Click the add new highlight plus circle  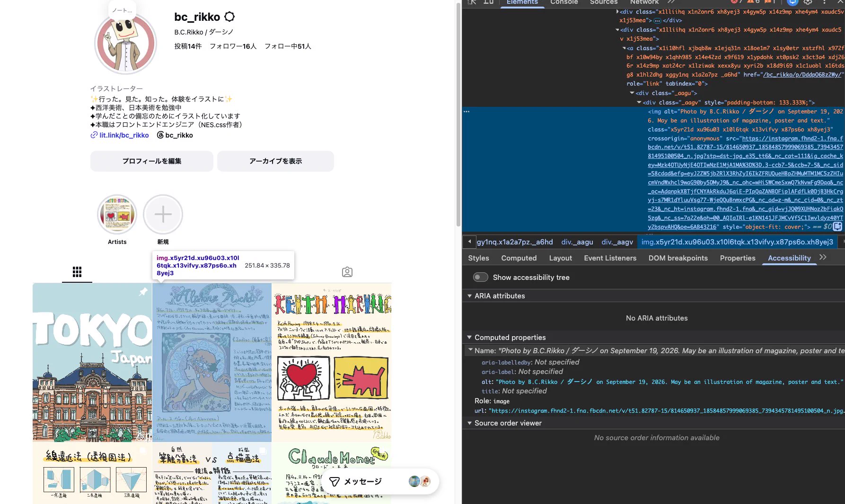coord(163,215)
